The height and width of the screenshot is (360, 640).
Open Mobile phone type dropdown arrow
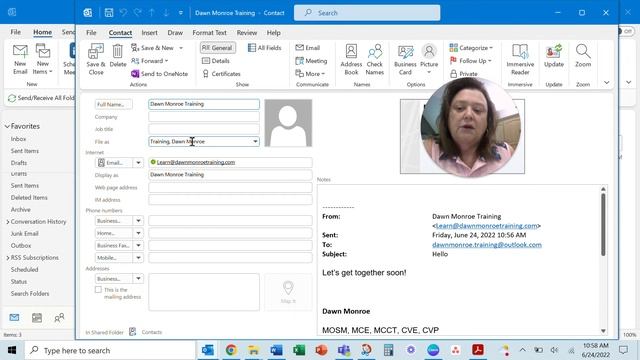tap(138, 258)
